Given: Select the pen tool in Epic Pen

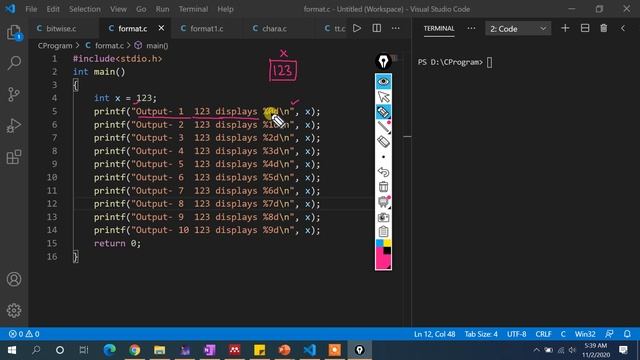Looking at the screenshot, I should [383, 127].
